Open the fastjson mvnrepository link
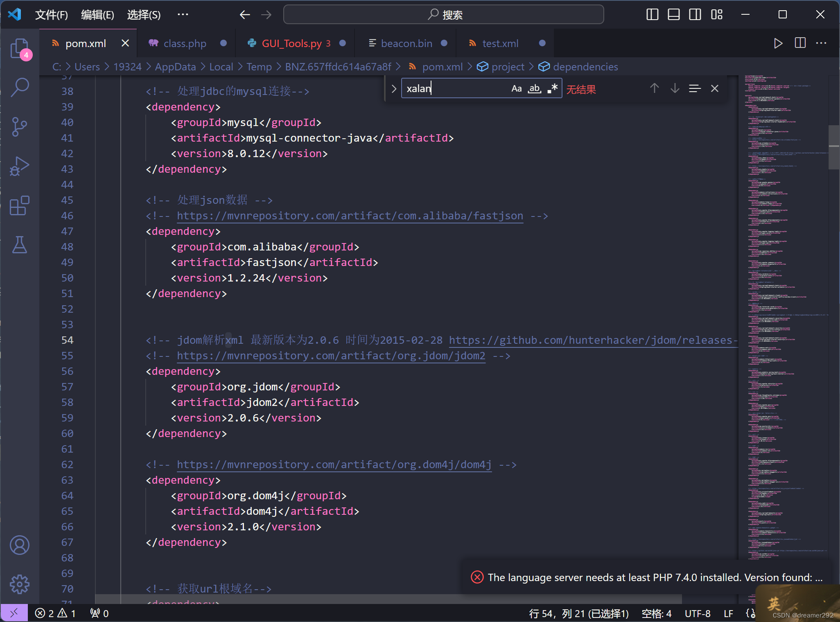This screenshot has width=840, height=622. [350, 216]
